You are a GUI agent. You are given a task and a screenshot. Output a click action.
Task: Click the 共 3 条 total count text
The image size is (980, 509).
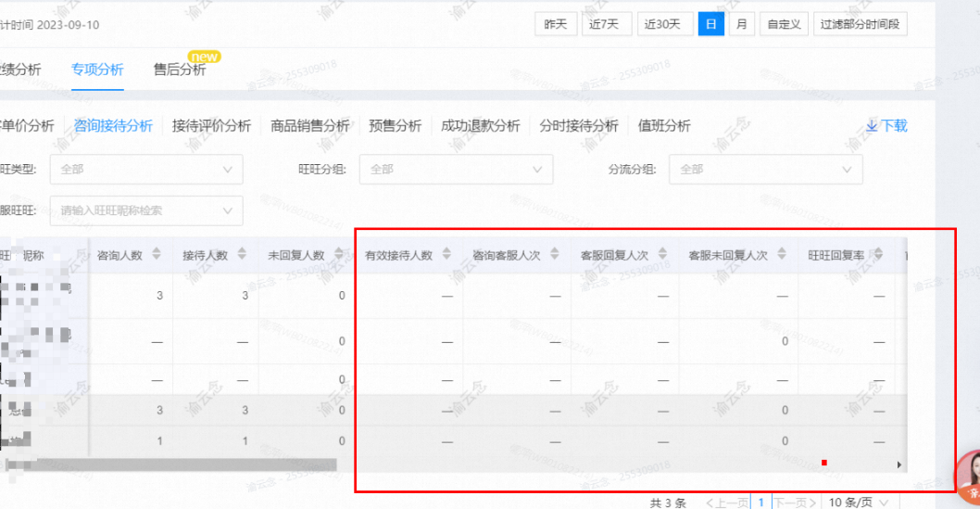coord(668,503)
